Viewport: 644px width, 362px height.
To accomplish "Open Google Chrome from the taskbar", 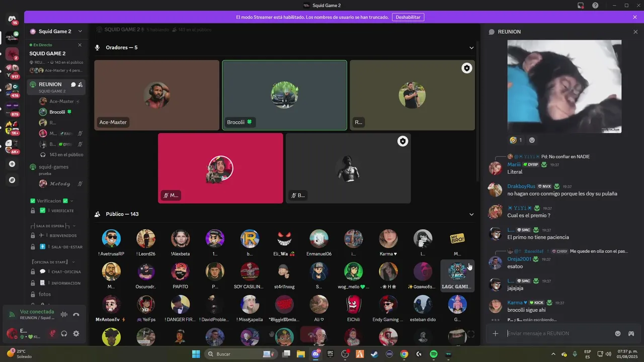I will pyautogui.click(x=404, y=354).
